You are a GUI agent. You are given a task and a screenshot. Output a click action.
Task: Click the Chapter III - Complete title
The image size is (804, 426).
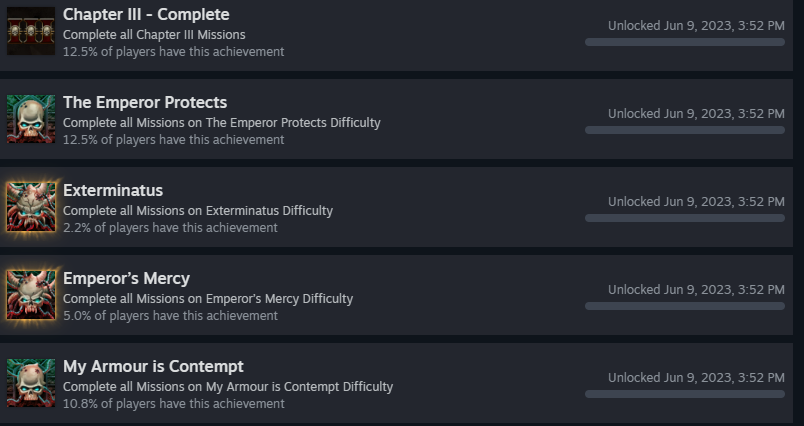(146, 14)
